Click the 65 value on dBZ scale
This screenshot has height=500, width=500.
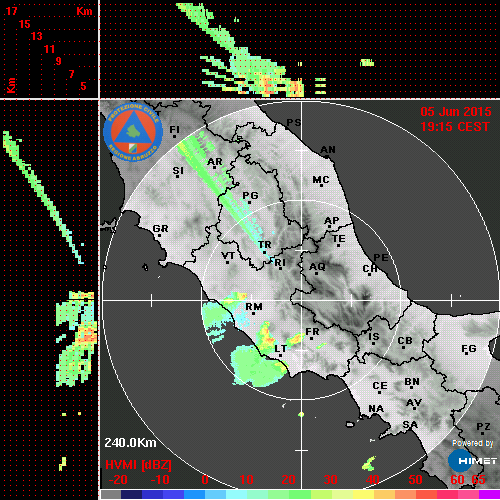coord(478,480)
